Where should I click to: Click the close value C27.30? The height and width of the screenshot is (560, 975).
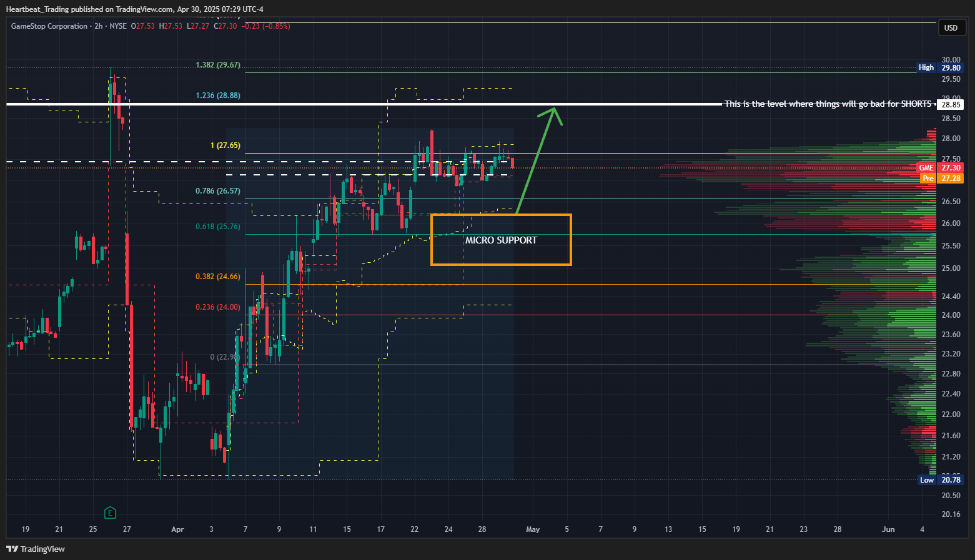pos(225,26)
